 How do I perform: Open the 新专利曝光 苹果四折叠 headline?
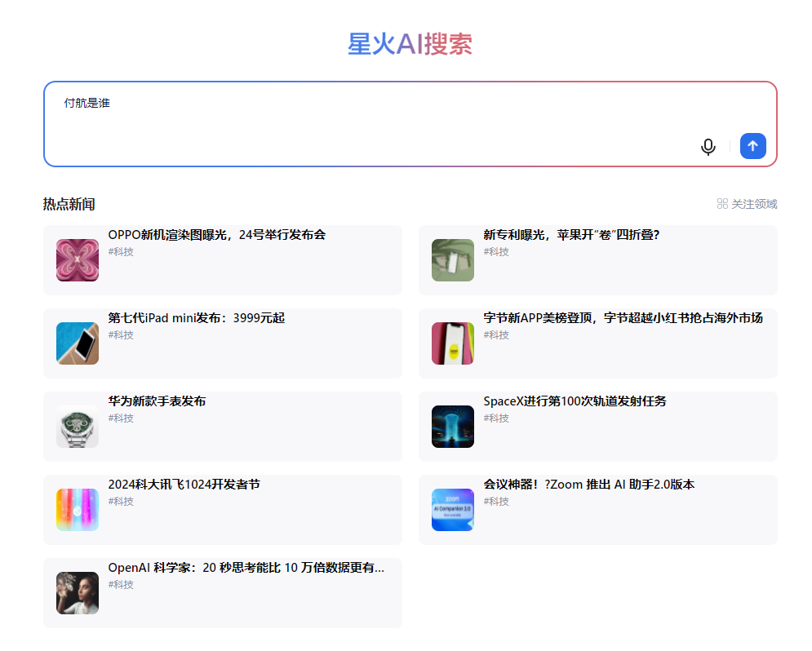coord(571,235)
